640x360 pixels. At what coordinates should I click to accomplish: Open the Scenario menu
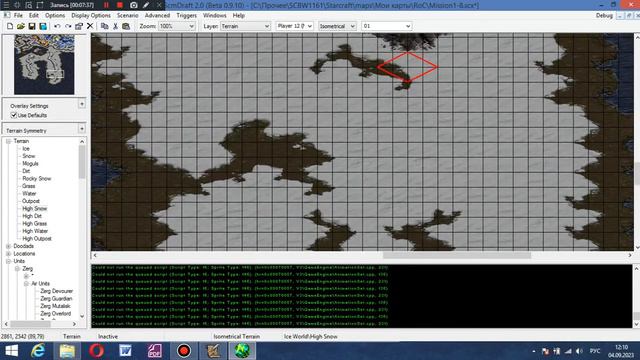point(127,16)
